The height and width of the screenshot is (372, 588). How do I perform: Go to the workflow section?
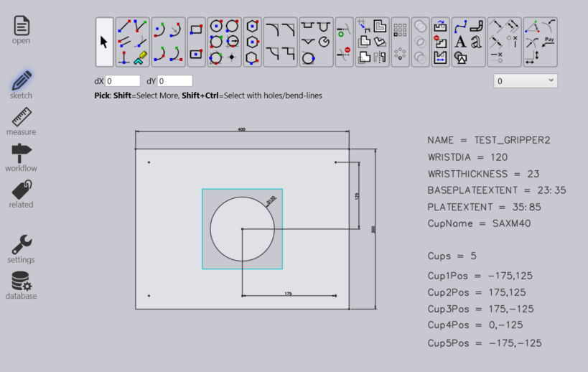coord(22,158)
